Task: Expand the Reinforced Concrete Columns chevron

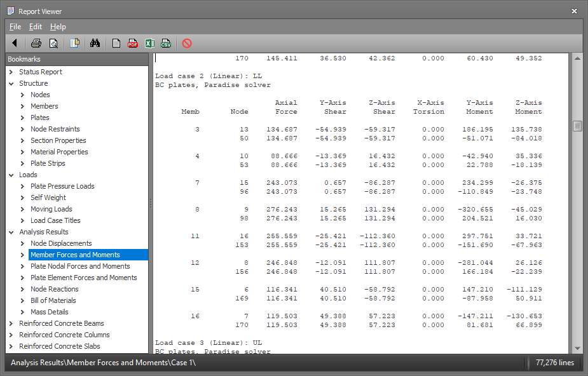Action: pos(11,335)
